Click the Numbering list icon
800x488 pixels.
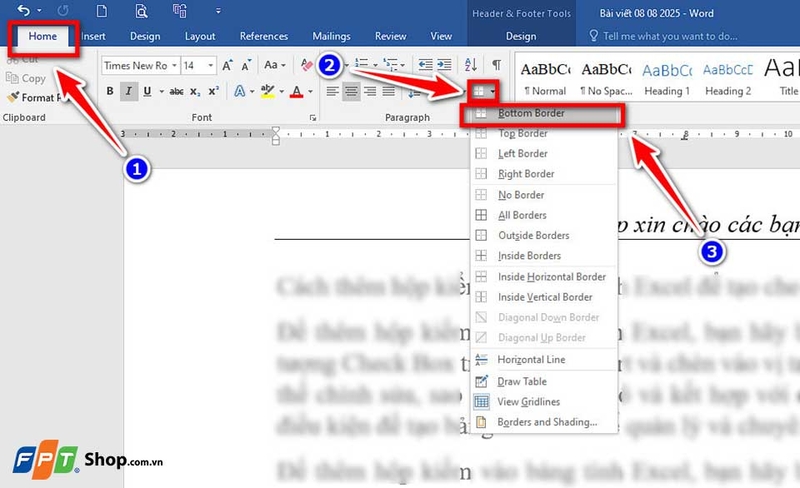pyautogui.click(x=362, y=64)
